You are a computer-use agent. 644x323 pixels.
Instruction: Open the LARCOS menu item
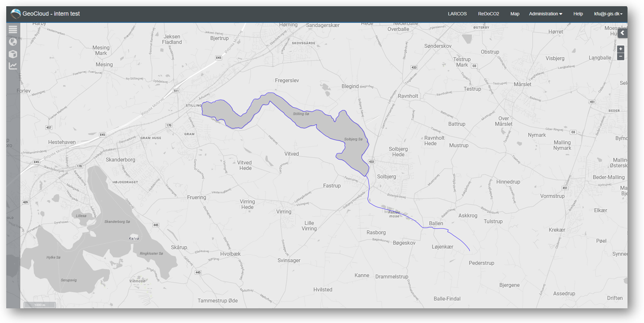[457, 14]
